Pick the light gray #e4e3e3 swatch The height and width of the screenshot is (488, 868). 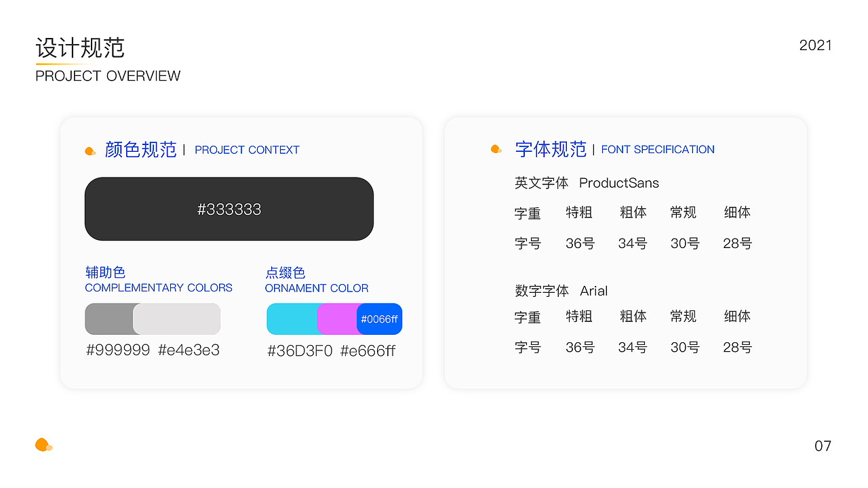177,319
